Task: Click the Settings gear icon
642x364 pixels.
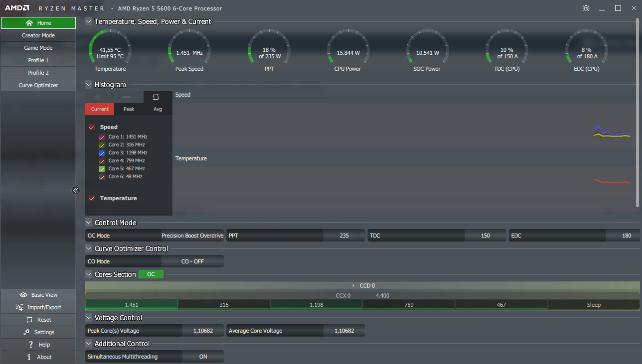Action: (x=26, y=332)
